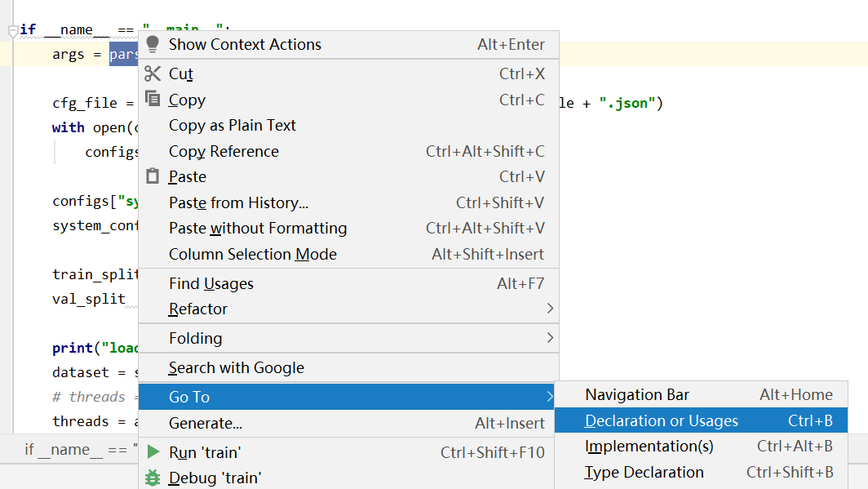Click the Copy pages icon
Image resolution: width=868 pixels, height=489 pixels.
point(153,99)
